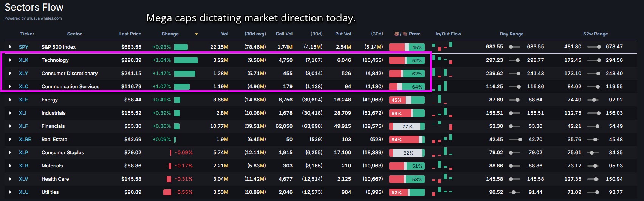Open the XLV ticker link
The image size is (644, 201).
(x=23, y=179)
